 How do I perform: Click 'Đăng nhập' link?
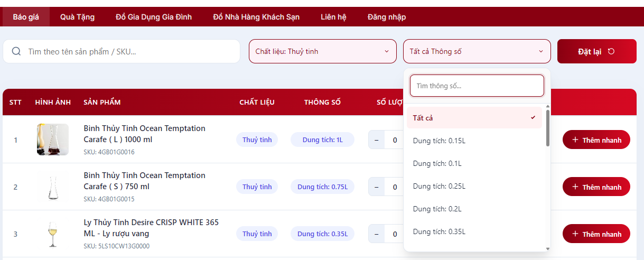pos(387,17)
